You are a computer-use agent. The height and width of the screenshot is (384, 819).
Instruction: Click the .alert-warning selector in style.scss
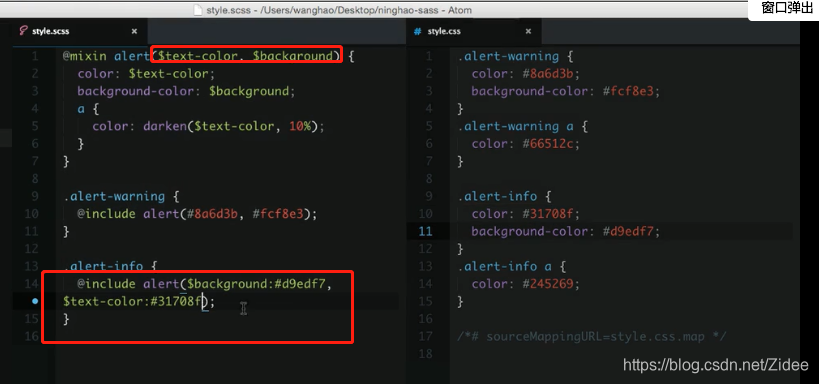[x=114, y=196]
